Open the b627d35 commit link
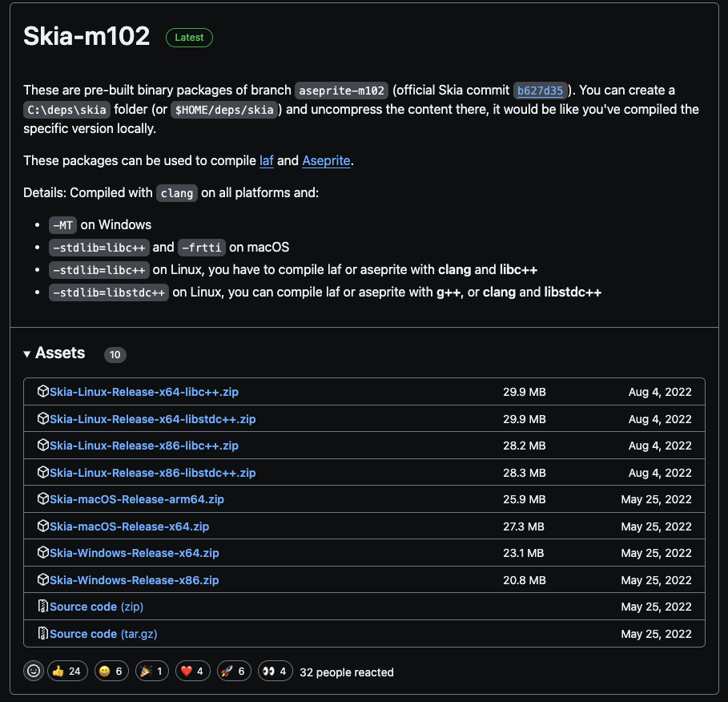728x702 pixels. click(x=540, y=90)
